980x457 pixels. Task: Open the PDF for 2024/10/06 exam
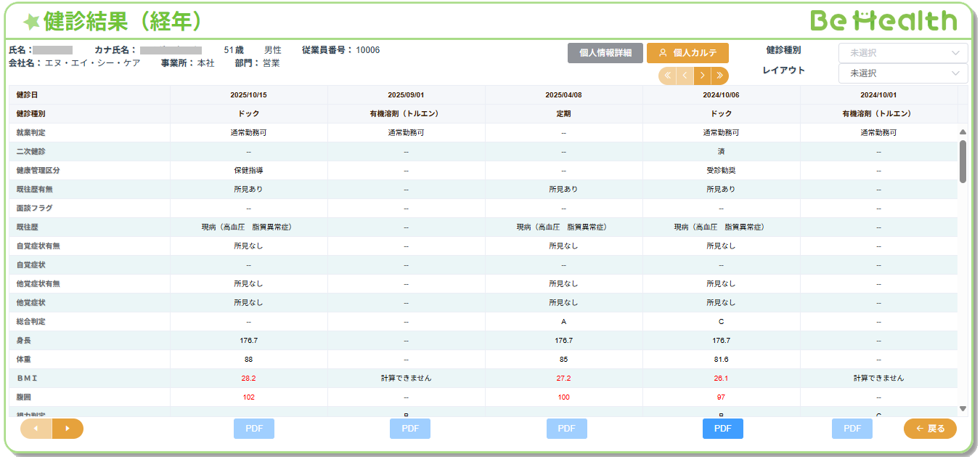[x=722, y=429]
